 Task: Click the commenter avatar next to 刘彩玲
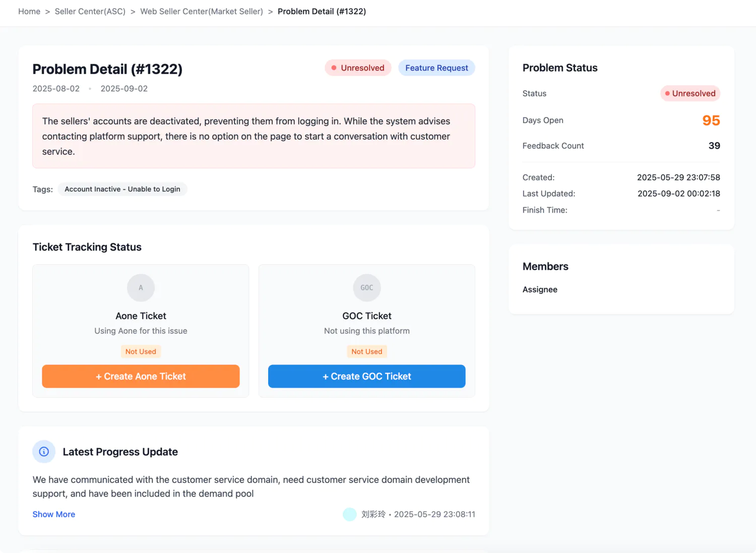349,514
